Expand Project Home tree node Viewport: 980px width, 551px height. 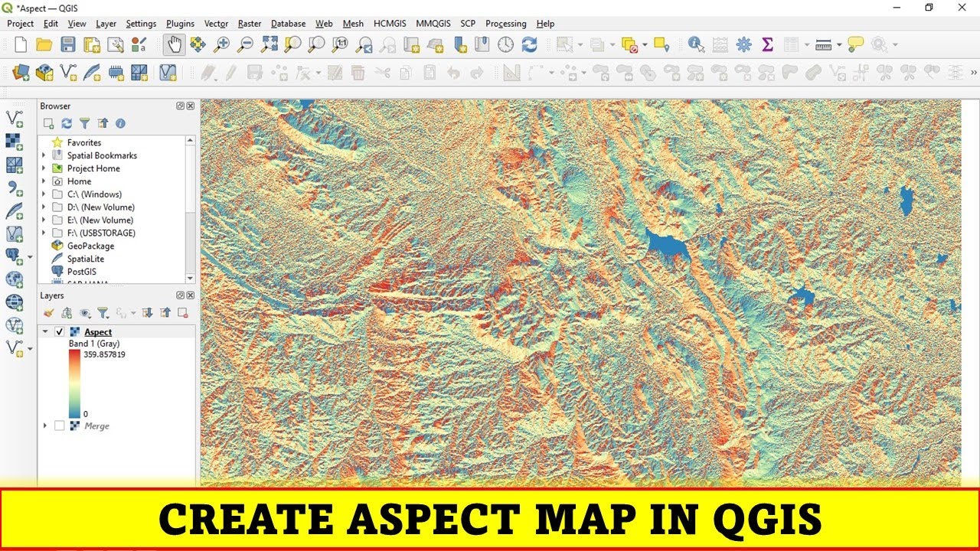tap(44, 168)
